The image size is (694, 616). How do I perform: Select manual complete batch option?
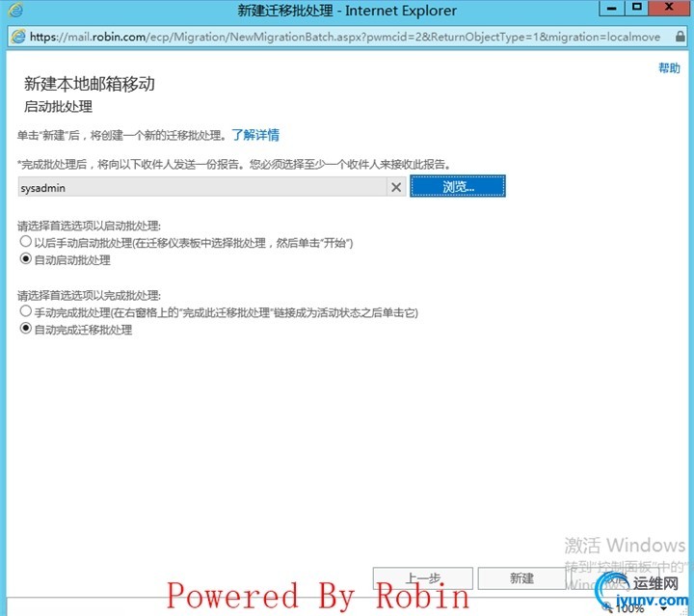click(26, 311)
